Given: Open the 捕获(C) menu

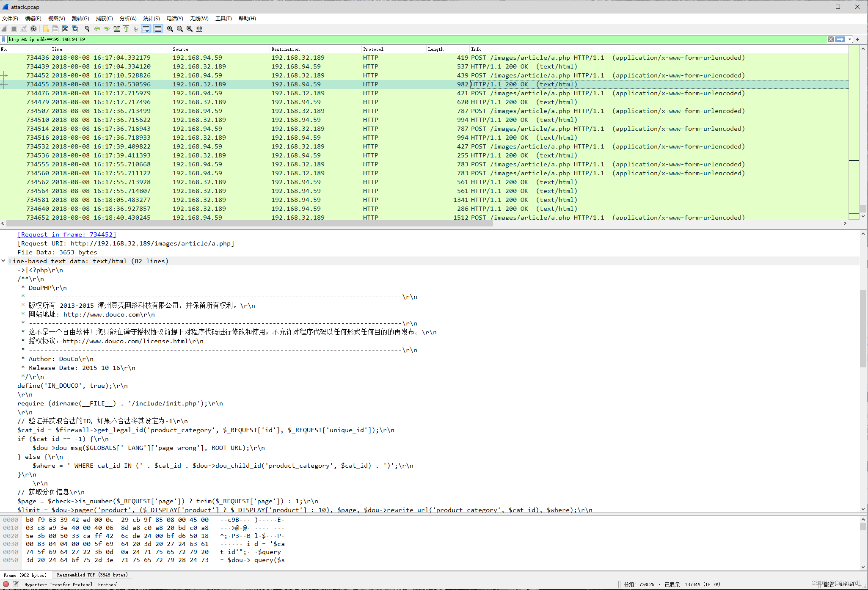Looking at the screenshot, I should (104, 19).
